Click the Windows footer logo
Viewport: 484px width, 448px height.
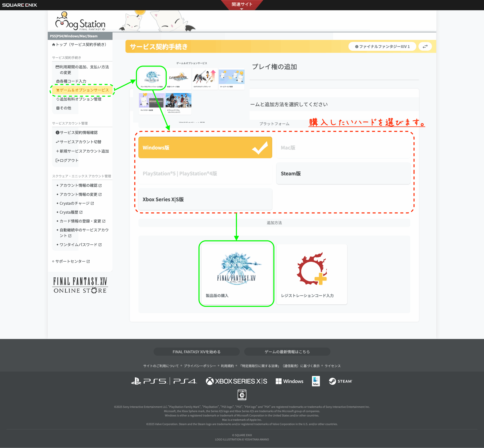289,381
